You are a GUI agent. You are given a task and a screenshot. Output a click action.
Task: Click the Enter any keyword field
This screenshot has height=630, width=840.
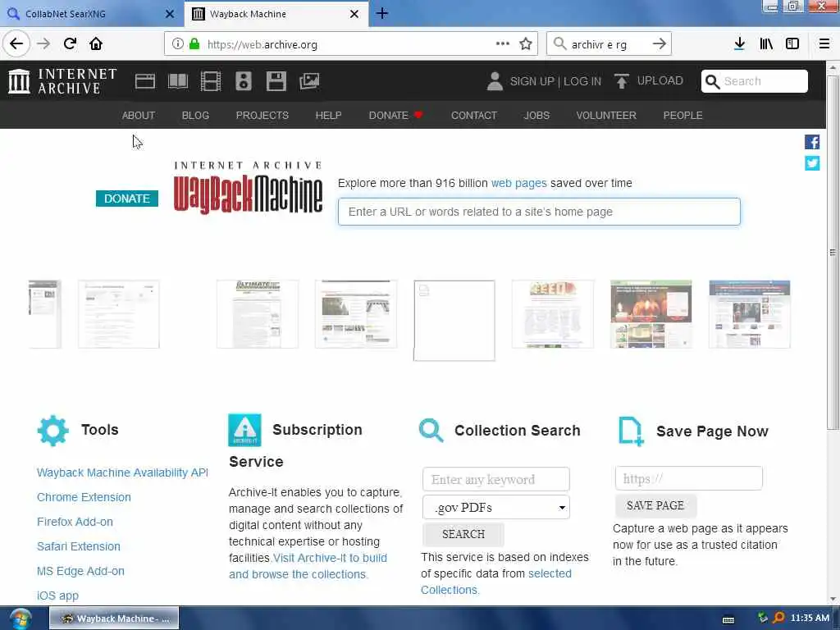[x=496, y=479]
